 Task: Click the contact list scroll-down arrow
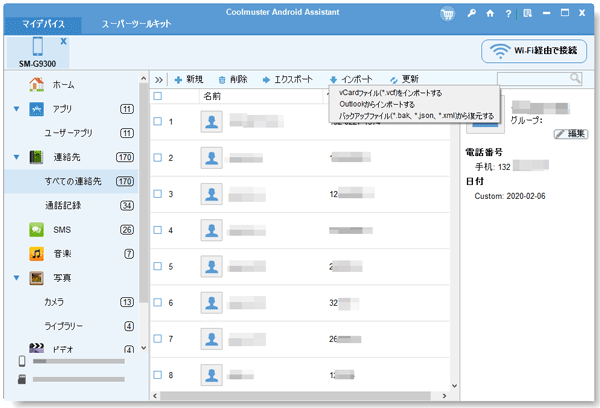pyautogui.click(x=454, y=386)
